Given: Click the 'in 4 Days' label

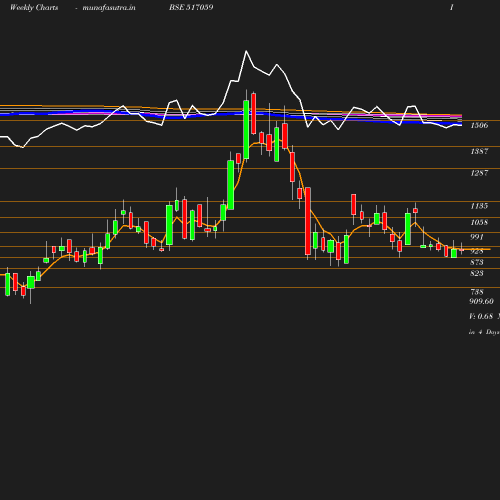Looking at the screenshot, I should [484, 332].
